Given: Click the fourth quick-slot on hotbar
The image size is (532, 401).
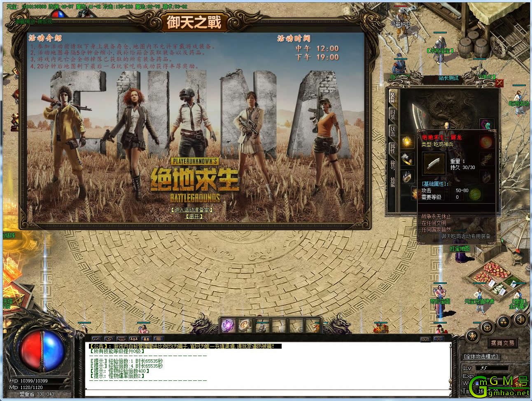Looking at the screenshot, I should [x=279, y=326].
